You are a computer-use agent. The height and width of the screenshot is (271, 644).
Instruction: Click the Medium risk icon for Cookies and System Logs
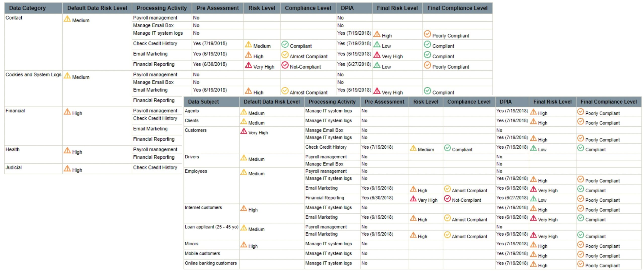(x=67, y=76)
